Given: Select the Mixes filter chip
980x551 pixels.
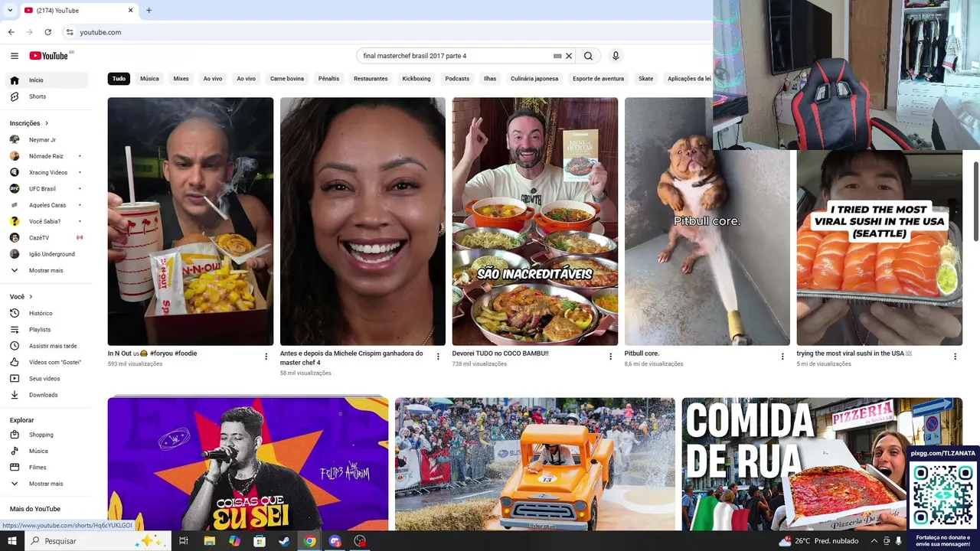Looking at the screenshot, I should 181,79.
